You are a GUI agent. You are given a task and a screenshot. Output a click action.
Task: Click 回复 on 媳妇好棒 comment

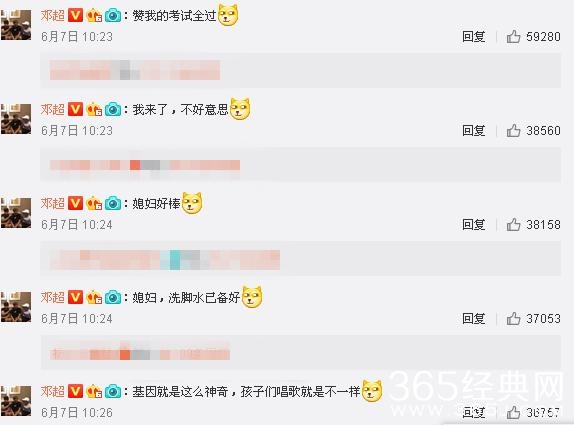coord(473,224)
